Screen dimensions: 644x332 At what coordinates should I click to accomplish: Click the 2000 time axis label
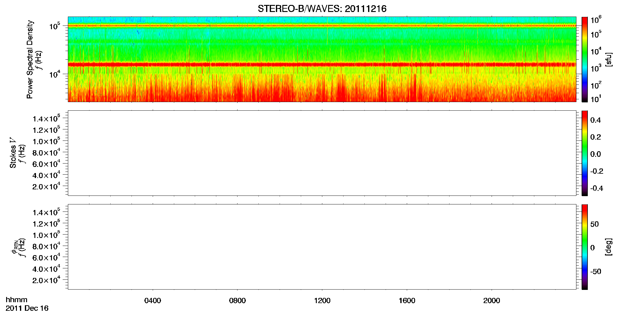[x=492, y=301]
